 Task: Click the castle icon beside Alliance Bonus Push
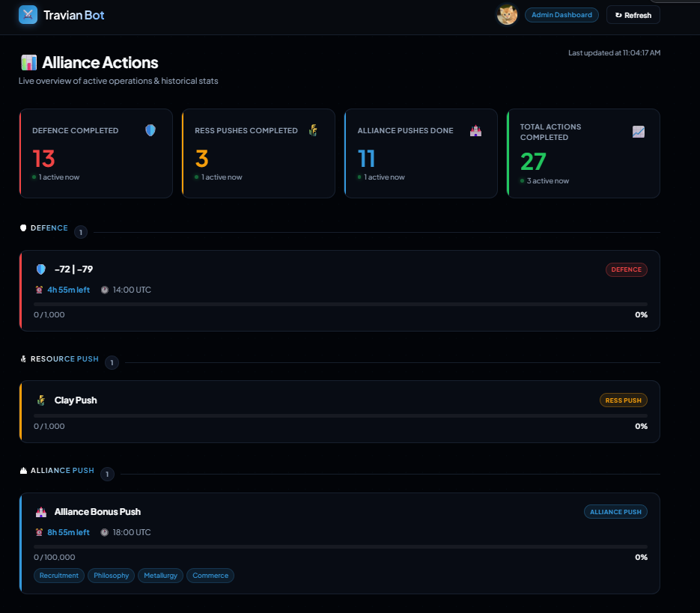point(41,512)
